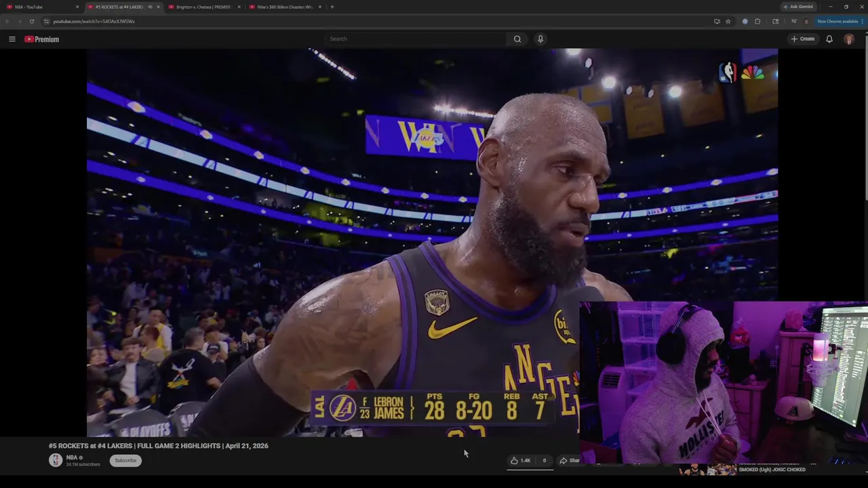The image size is (868, 488).
Task: Open the YouTube account avatar menu
Action: coord(849,39)
